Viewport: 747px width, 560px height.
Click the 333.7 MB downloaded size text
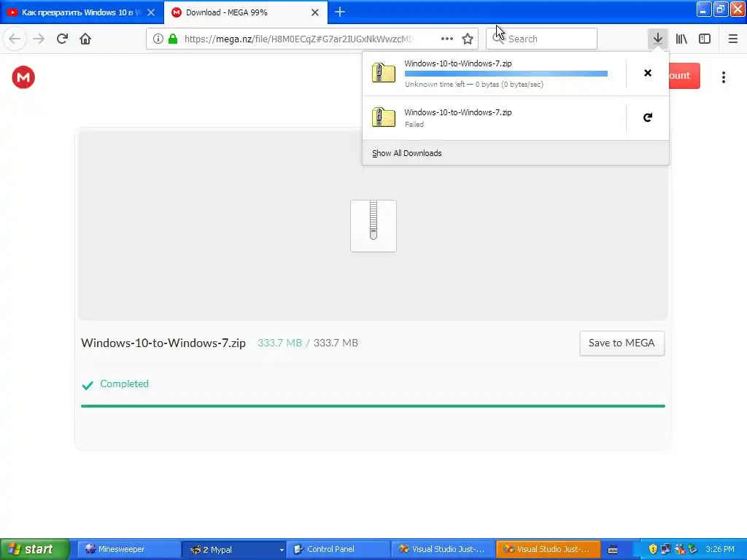point(279,343)
